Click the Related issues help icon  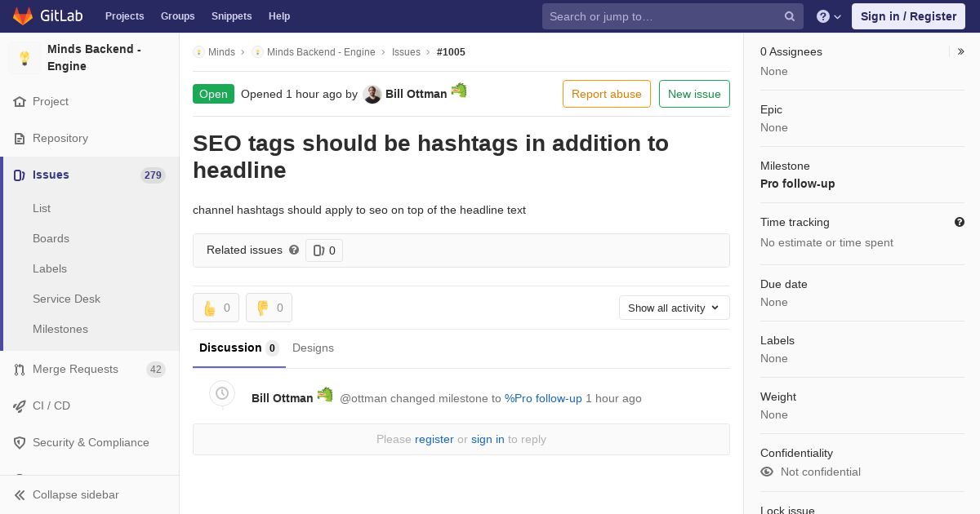click(x=294, y=250)
